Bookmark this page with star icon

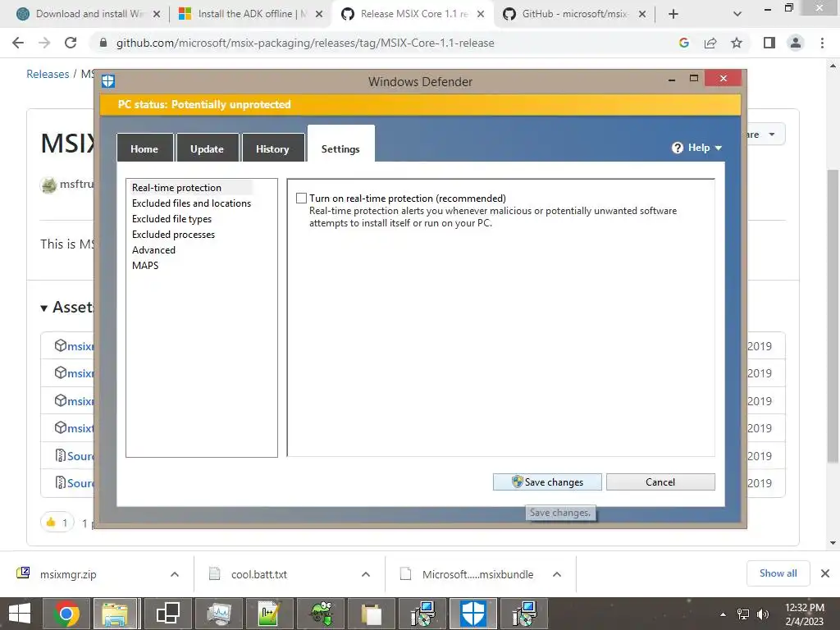[737, 43]
